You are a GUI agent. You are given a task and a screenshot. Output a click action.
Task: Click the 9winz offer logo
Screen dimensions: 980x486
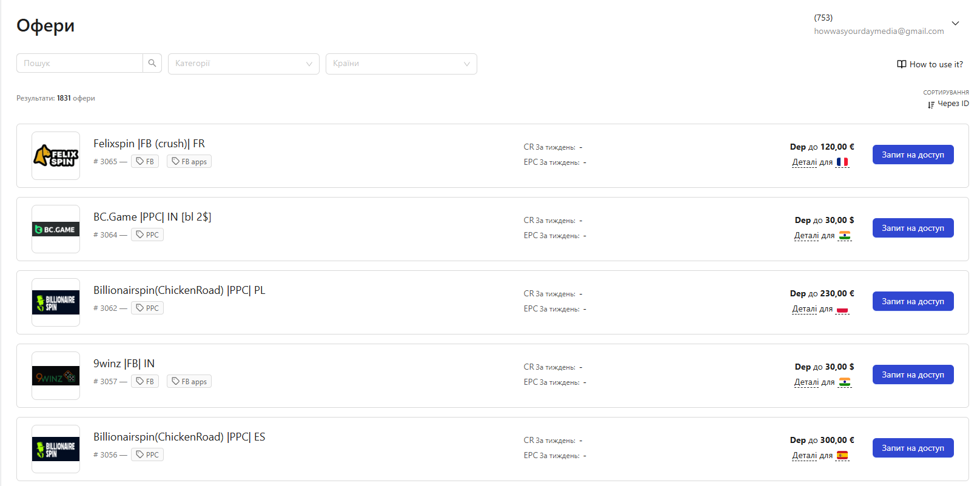56,376
